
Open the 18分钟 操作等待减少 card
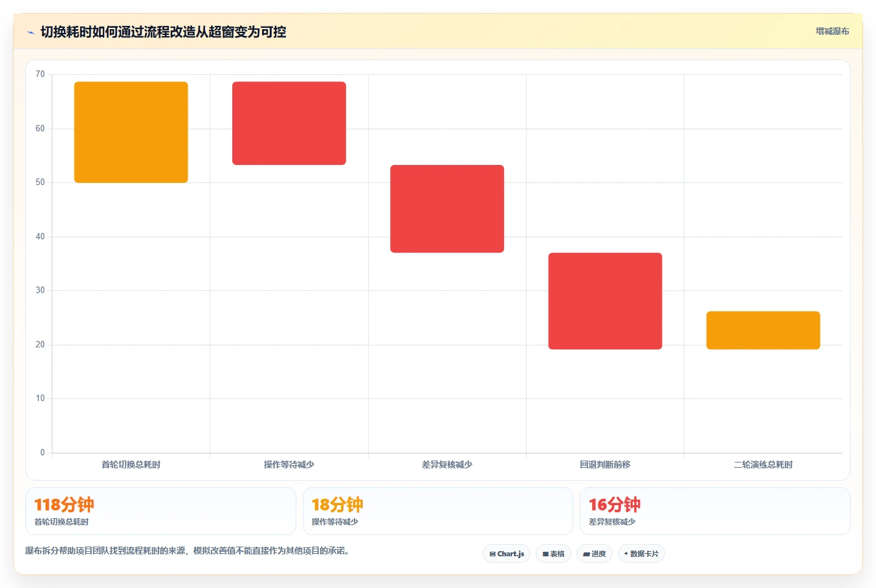[438, 511]
